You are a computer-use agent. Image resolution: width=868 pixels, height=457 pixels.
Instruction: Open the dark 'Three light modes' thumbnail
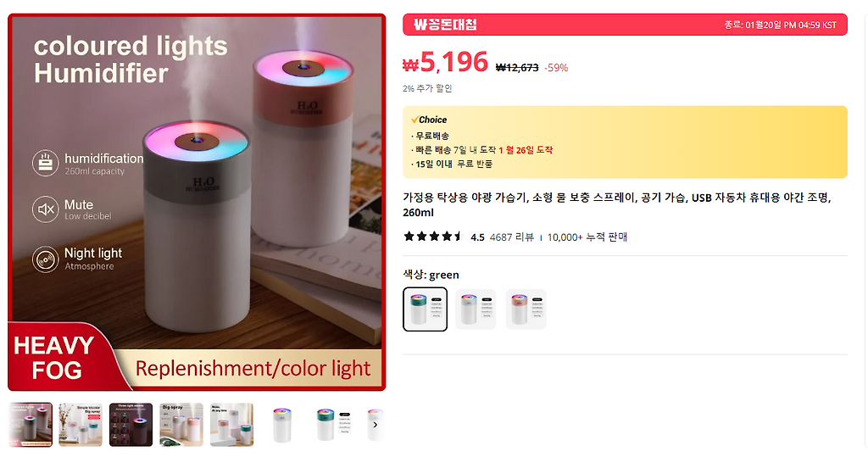(131, 425)
